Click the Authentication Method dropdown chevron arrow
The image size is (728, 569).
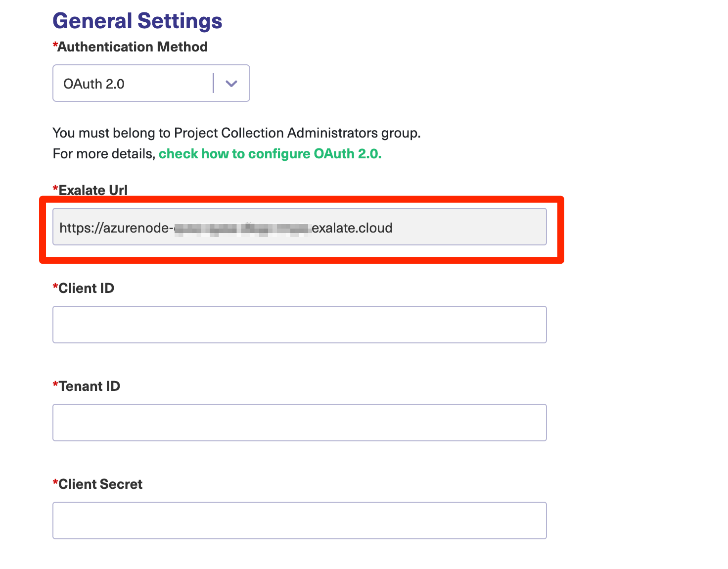pos(231,84)
